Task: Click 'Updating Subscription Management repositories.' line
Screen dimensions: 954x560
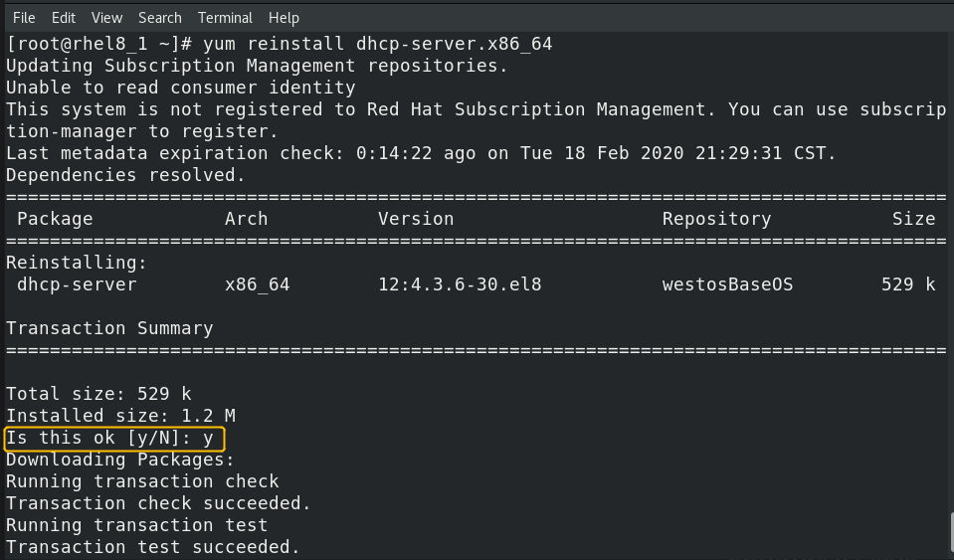Action: (257, 66)
